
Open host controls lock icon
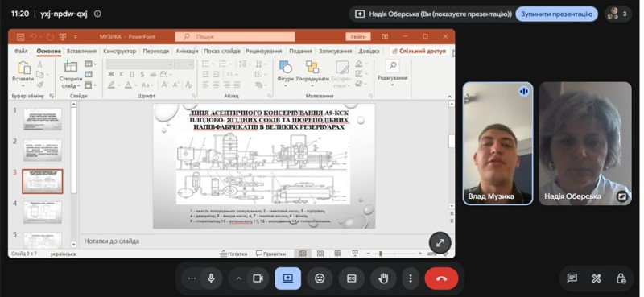coord(621,278)
